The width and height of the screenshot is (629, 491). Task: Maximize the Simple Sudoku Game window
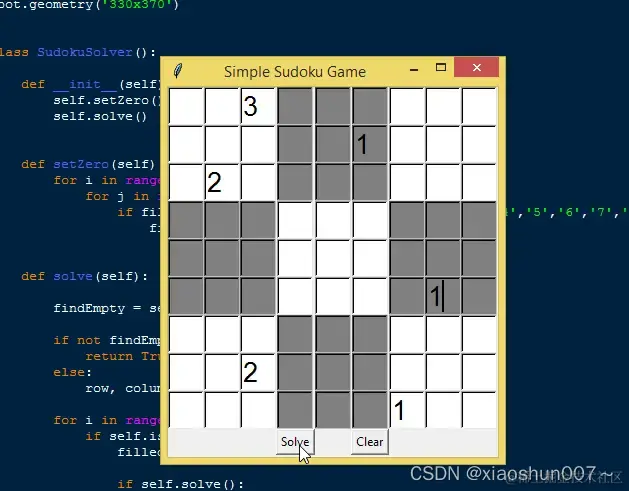(441, 67)
